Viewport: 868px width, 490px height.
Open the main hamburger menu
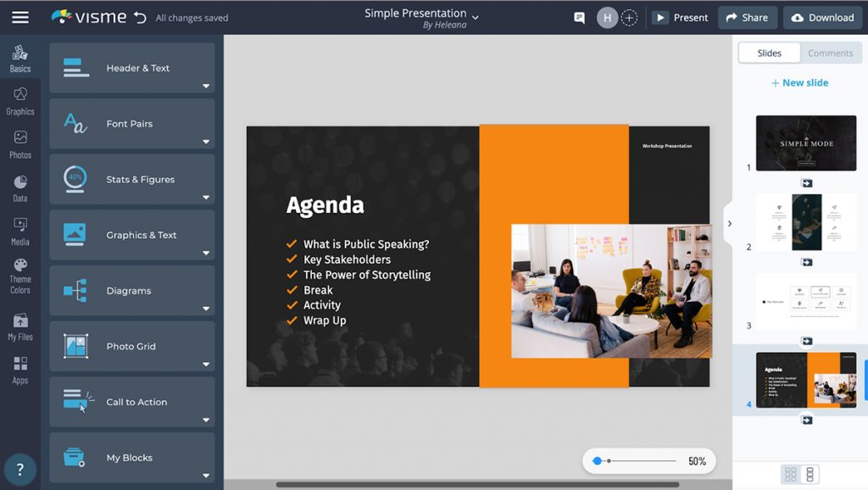pyautogui.click(x=21, y=17)
